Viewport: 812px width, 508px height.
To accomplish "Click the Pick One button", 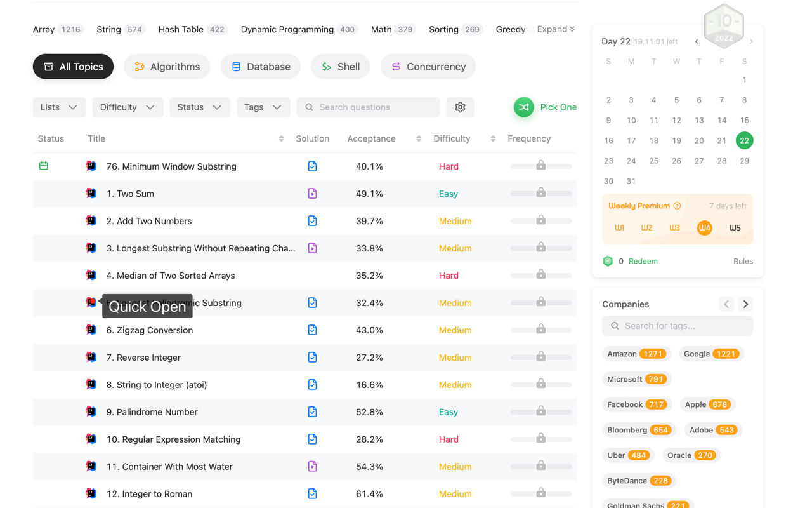I will coord(544,107).
